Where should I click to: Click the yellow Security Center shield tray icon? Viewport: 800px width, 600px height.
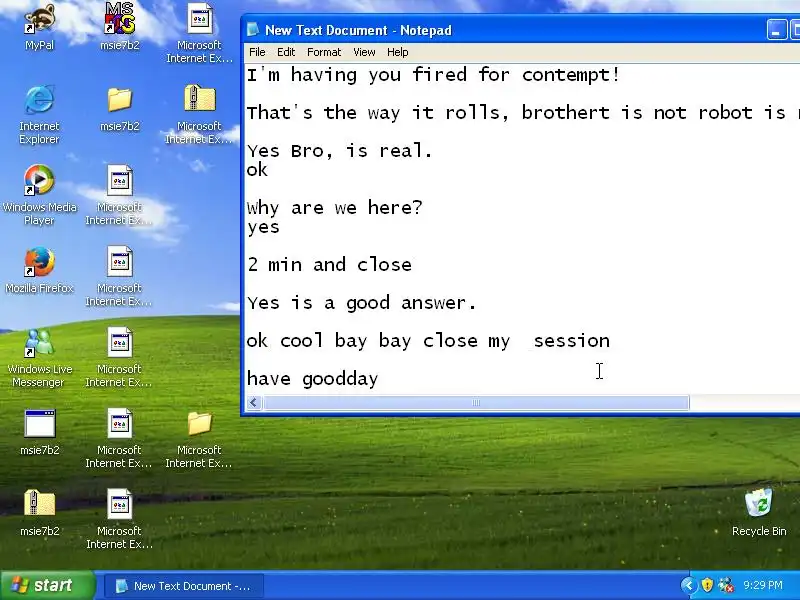(707, 585)
